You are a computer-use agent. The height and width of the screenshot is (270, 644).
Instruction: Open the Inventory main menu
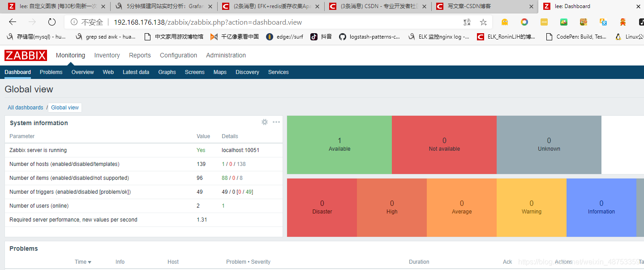click(107, 55)
